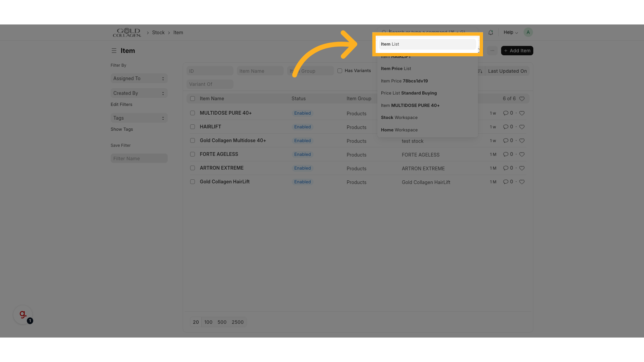The width and height of the screenshot is (644, 362).
Task: Tick the FORTE AGELESS checkbox
Action: (193, 154)
